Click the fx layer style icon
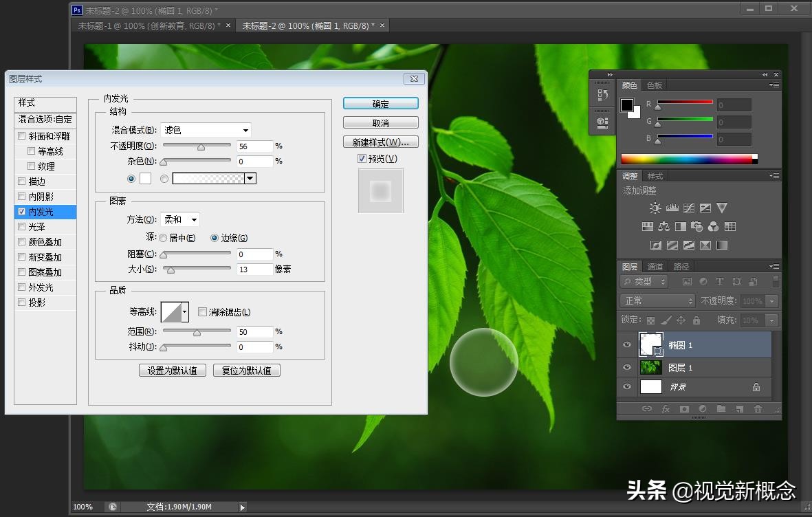 (666, 409)
